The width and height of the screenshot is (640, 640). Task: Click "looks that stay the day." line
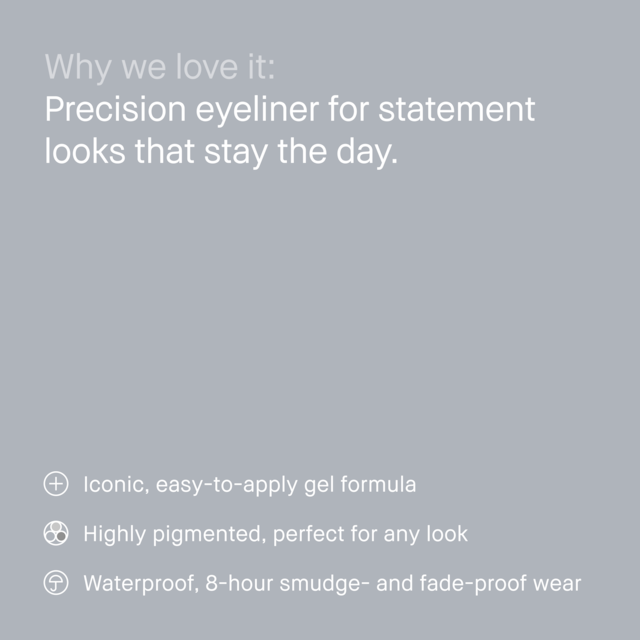click(221, 153)
